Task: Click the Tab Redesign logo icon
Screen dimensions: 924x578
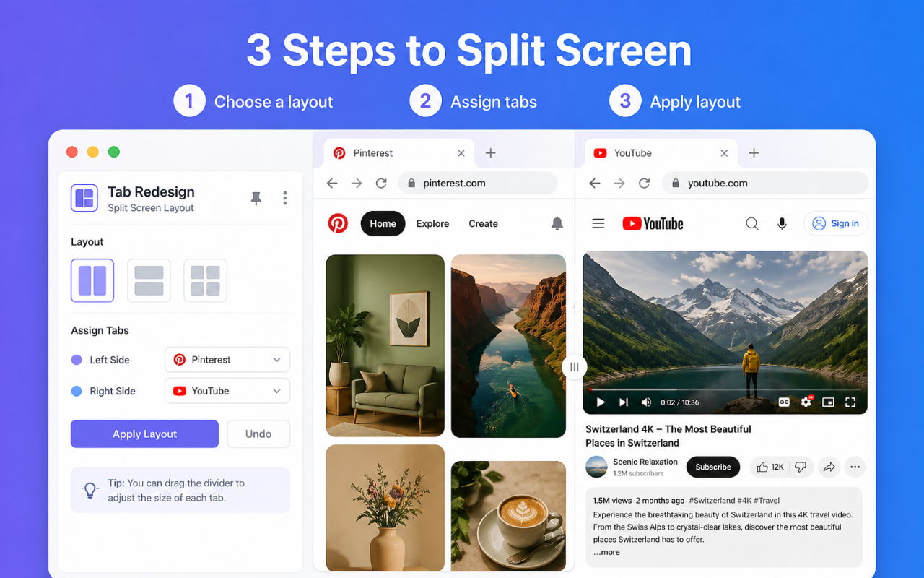Action: (x=84, y=198)
